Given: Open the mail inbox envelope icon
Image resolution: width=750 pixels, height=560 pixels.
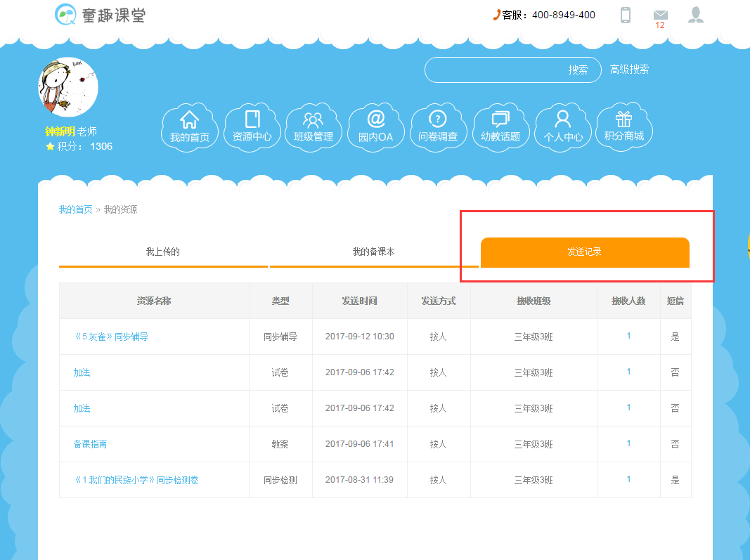Looking at the screenshot, I should click(660, 15).
